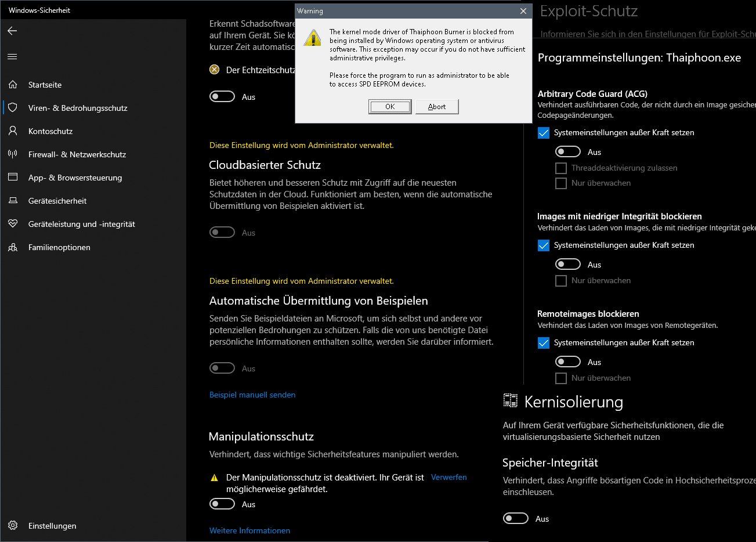Open Weitere Informationen link

coord(249,530)
